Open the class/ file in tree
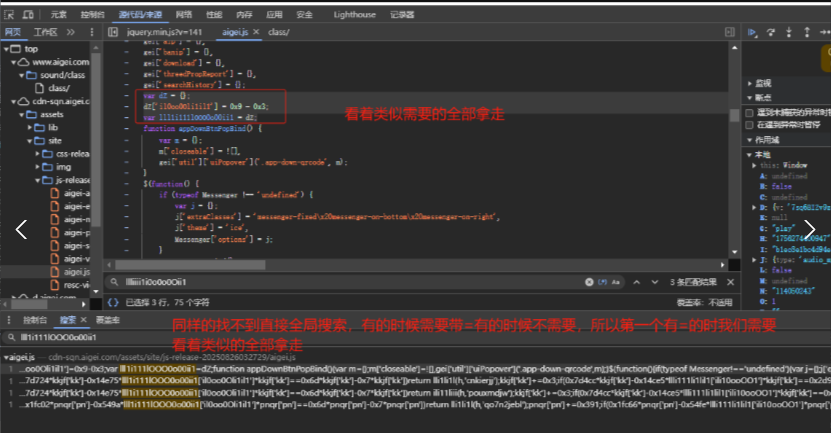 tap(58, 88)
